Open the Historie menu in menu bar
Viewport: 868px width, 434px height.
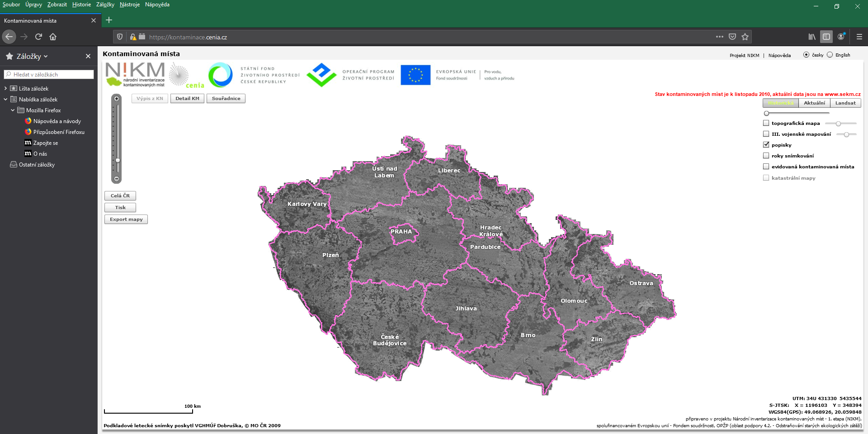pos(81,5)
